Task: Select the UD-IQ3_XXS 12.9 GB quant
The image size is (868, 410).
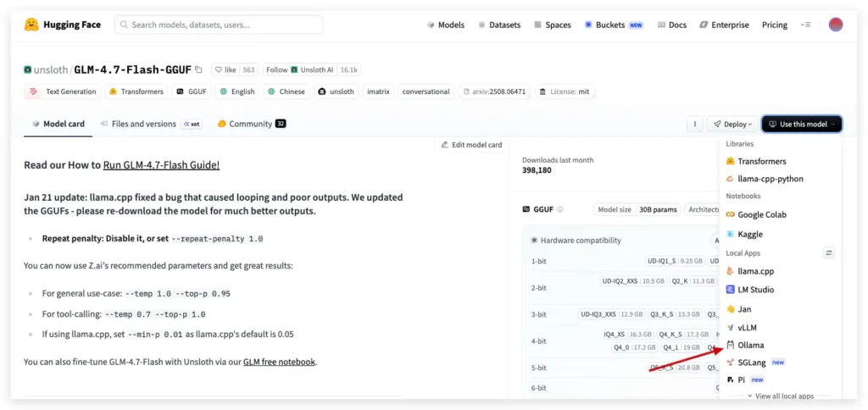Action: (612, 314)
